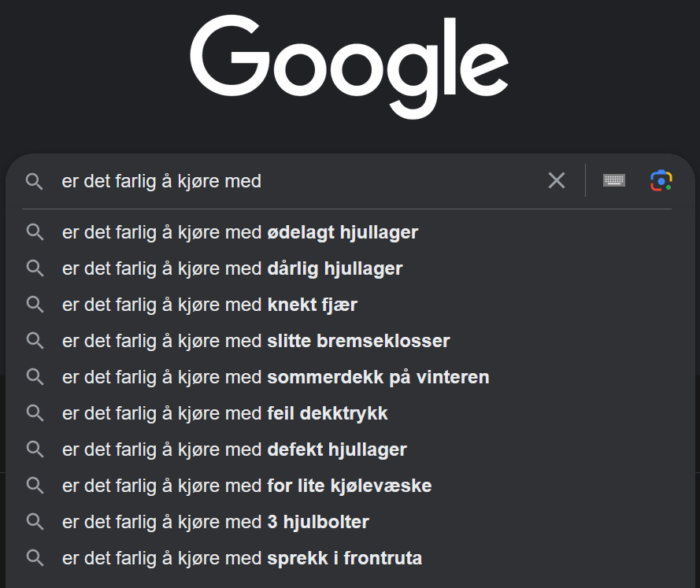Open Google Lens image search
This screenshot has height=588, width=700.
coord(661,181)
